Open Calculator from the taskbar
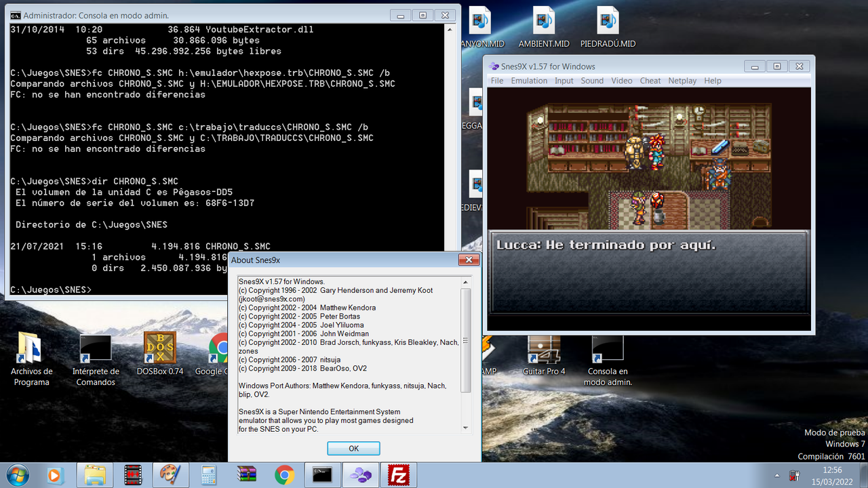The image size is (868, 488). click(x=208, y=475)
